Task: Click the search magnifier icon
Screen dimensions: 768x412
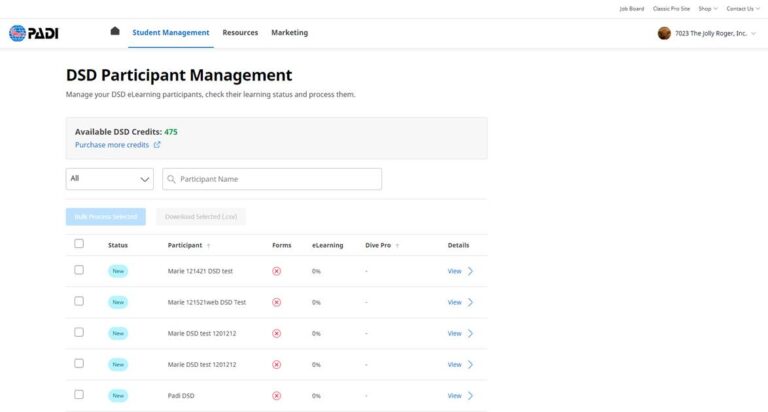Action: (172, 179)
